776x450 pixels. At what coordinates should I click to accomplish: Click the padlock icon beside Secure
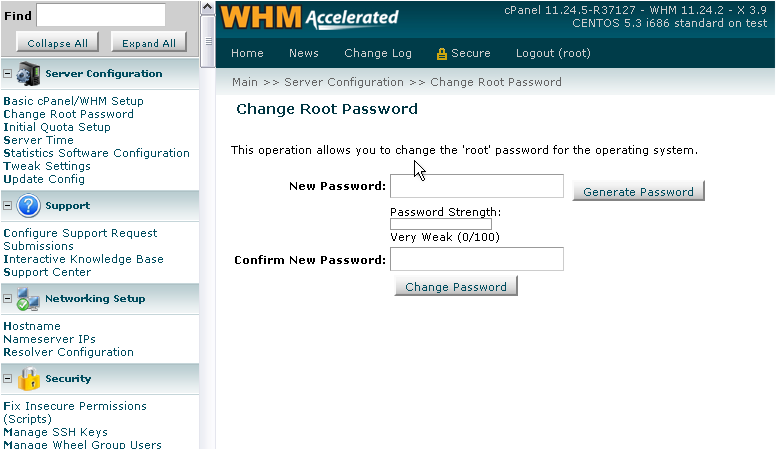click(441, 54)
